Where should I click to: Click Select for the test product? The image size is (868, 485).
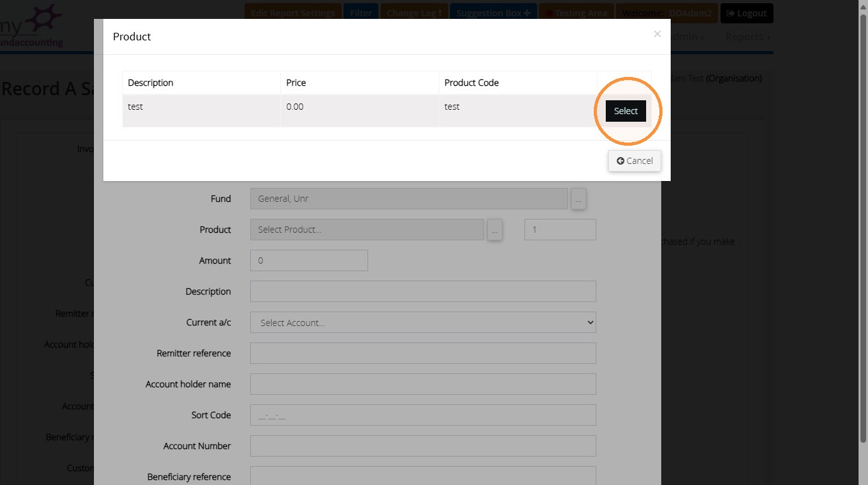[625, 111]
